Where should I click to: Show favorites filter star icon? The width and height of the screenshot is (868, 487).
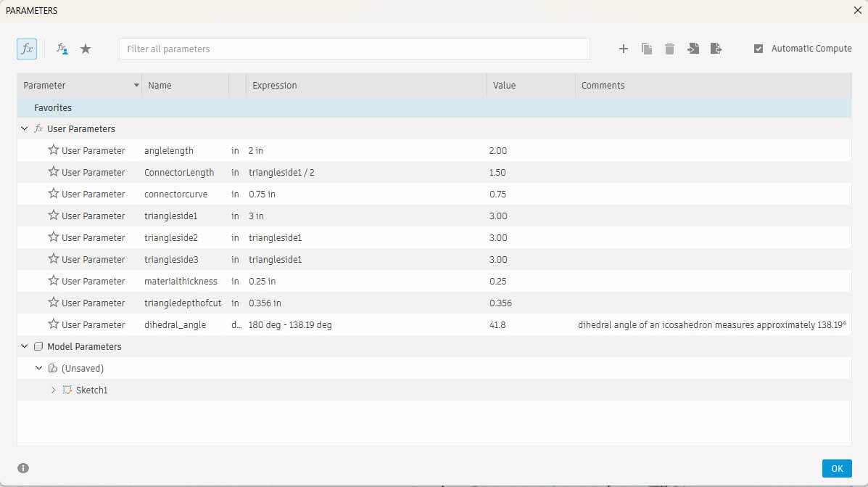tap(86, 49)
